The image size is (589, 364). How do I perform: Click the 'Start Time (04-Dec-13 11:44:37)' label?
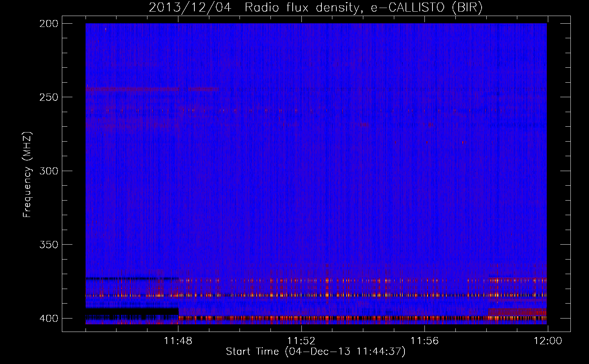316,352
